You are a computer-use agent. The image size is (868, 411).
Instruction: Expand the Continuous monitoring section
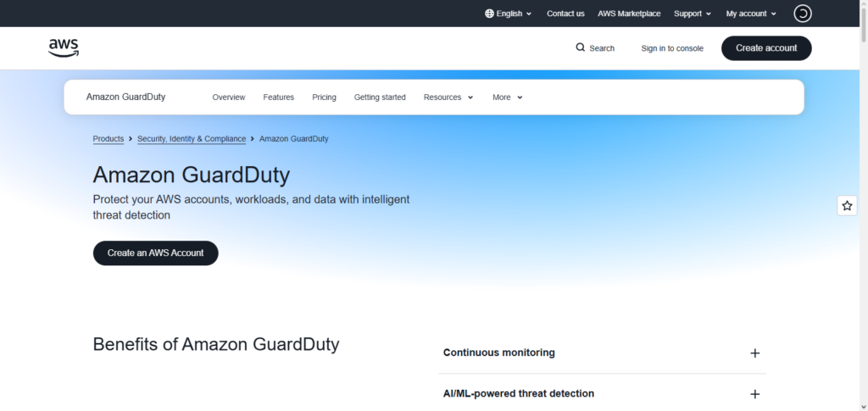[603, 353]
